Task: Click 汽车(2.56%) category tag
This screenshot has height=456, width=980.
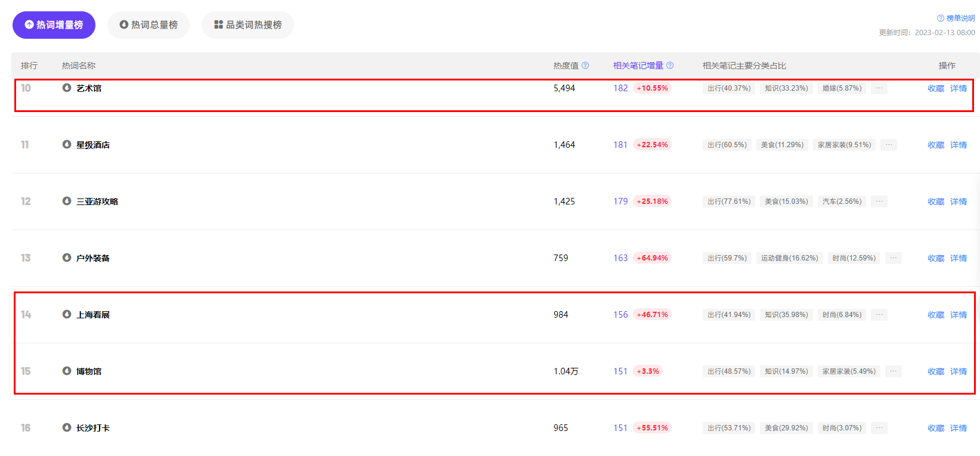Action: coord(842,201)
